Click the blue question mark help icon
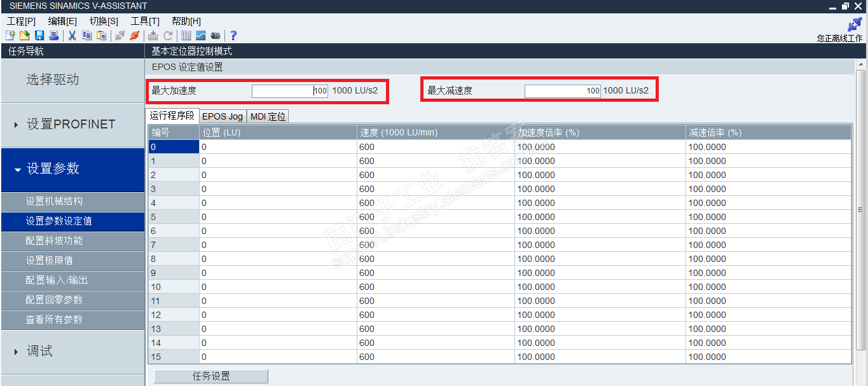 point(233,36)
